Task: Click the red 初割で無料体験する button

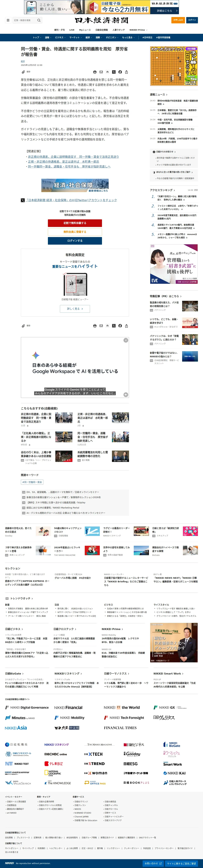Action: 75,223
